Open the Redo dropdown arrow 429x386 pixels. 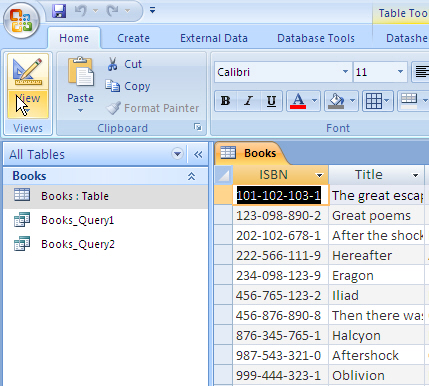127,11
